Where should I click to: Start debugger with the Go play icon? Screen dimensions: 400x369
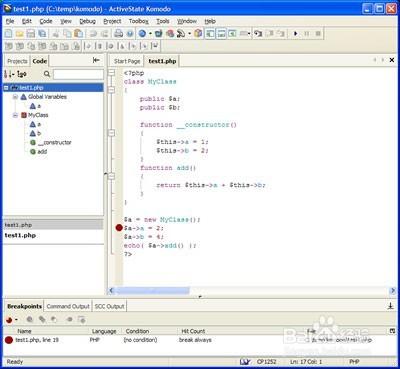point(295,33)
